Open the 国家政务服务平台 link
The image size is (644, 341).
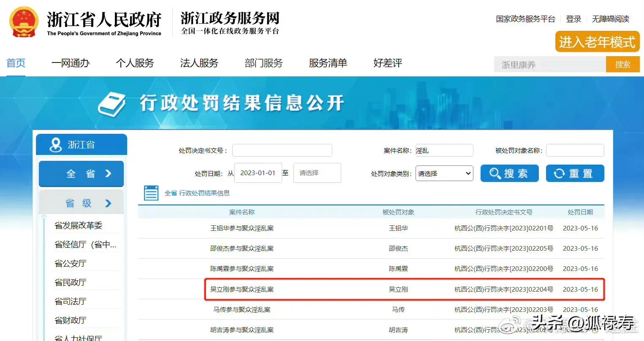click(x=525, y=19)
